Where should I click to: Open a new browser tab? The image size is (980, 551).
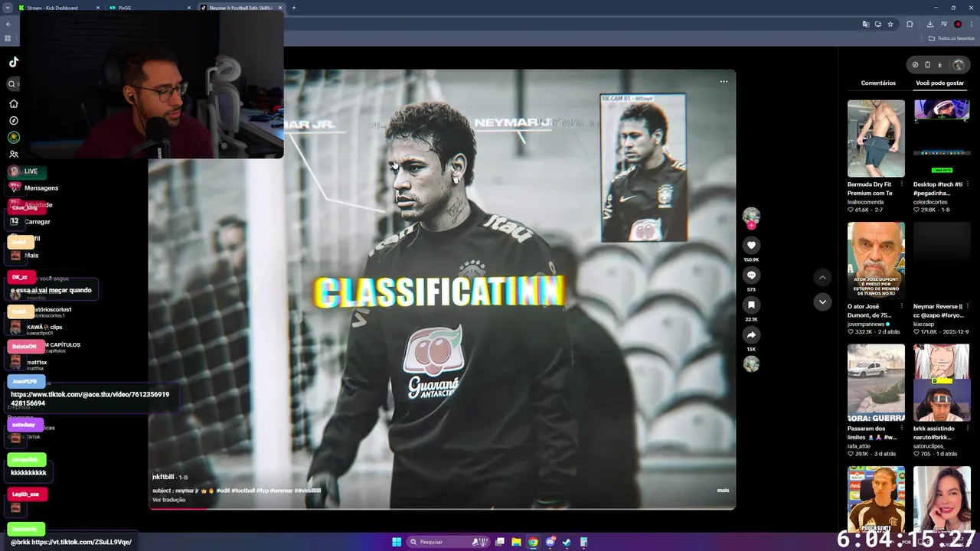pos(294,8)
